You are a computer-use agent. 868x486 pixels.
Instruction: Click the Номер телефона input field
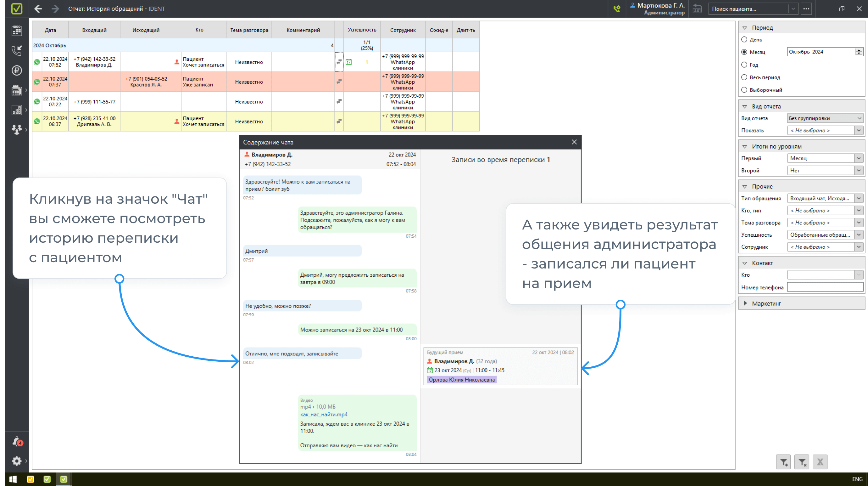[x=825, y=287]
